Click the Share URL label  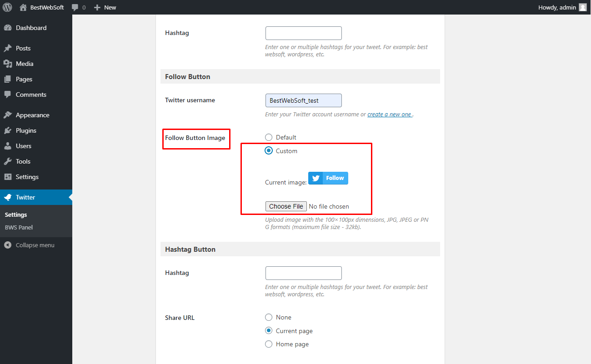click(180, 318)
